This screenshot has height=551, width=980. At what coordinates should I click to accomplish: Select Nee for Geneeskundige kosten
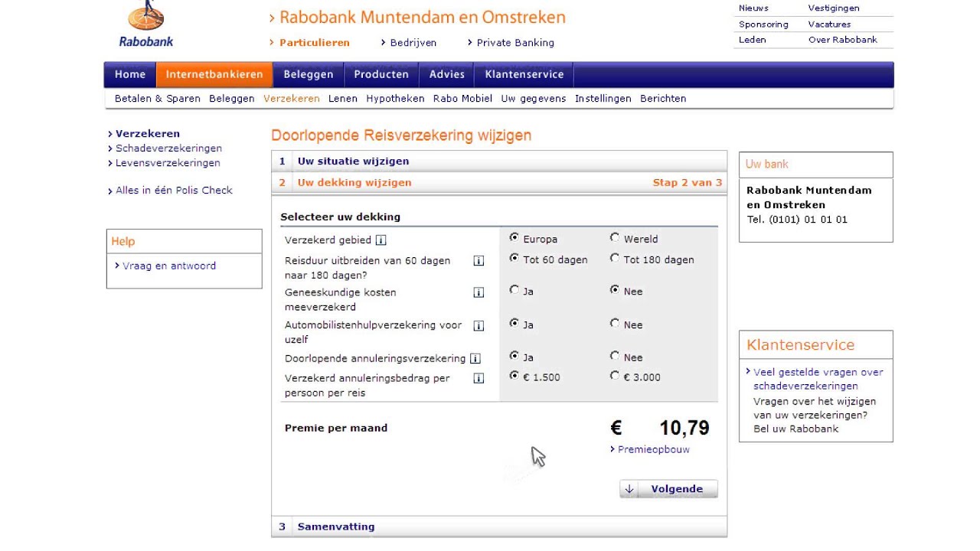click(x=614, y=290)
